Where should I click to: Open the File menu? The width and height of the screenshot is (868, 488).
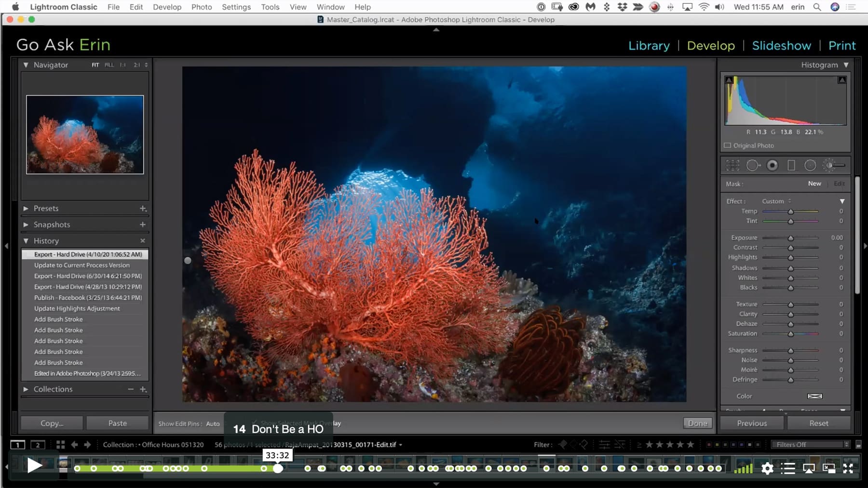[113, 7]
